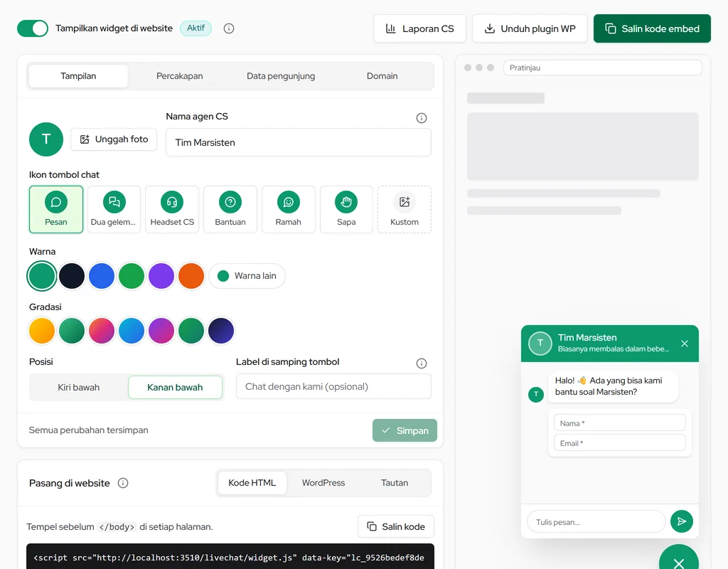Image resolution: width=728 pixels, height=569 pixels.
Task: Select the bright green Warna swatch
Action: (132, 276)
